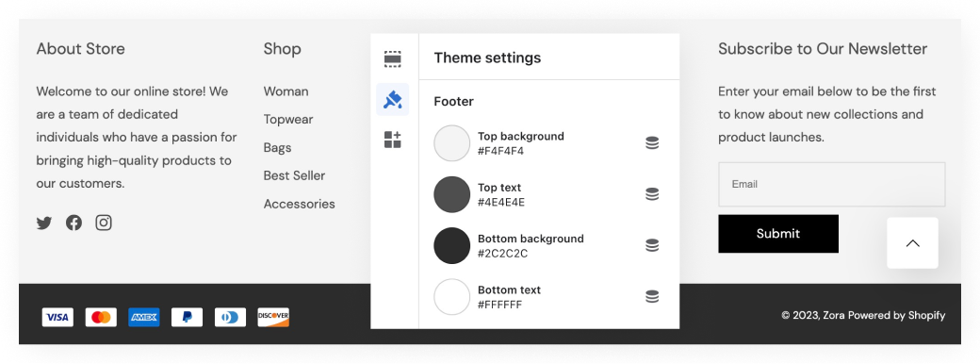Pick the Top text color swatch

[452, 194]
